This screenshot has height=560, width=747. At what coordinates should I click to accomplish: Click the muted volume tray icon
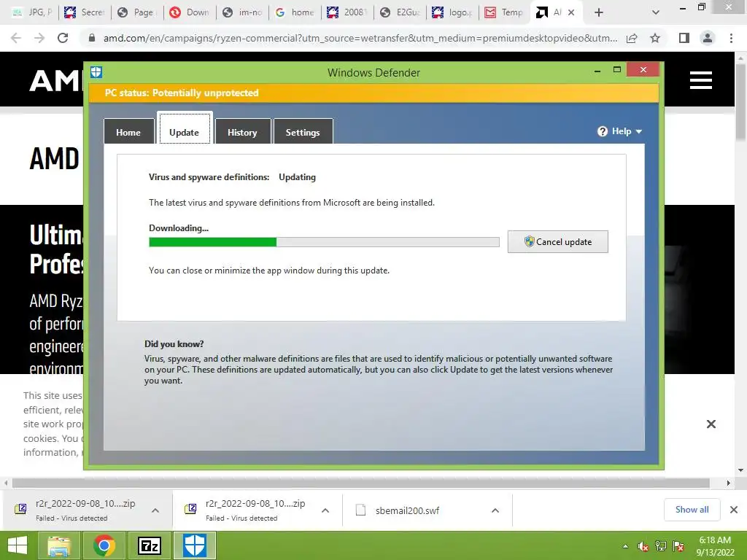click(x=643, y=546)
